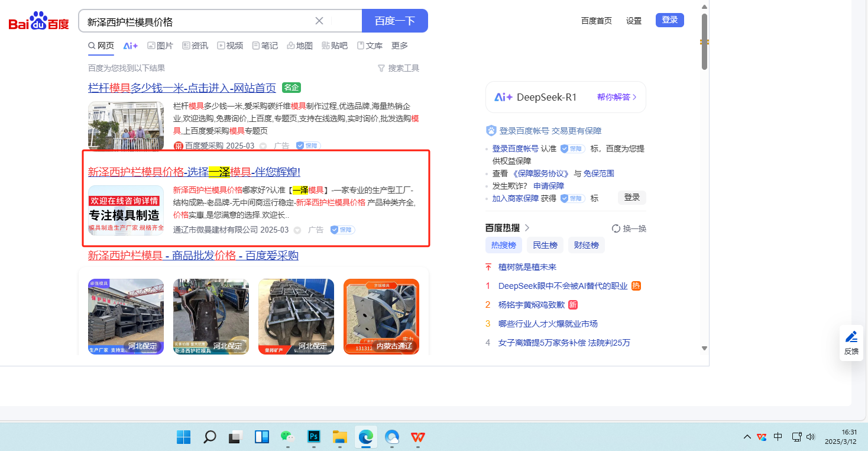Switch to the 图片 tab
This screenshot has width=868, height=451.
pos(160,46)
